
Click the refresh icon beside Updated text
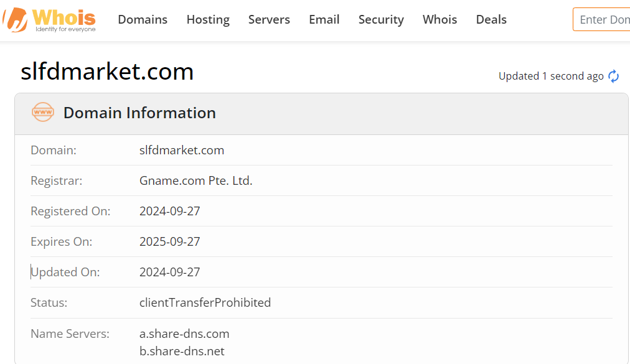(x=613, y=76)
